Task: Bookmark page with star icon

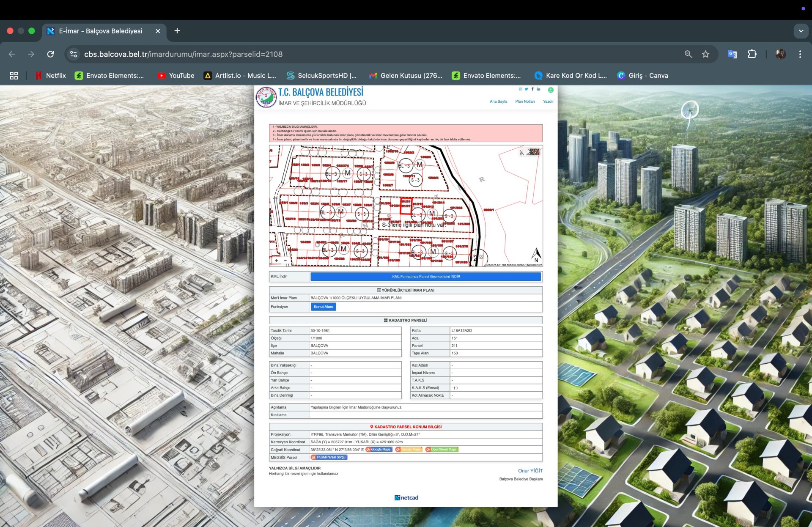Action: pyautogui.click(x=705, y=54)
